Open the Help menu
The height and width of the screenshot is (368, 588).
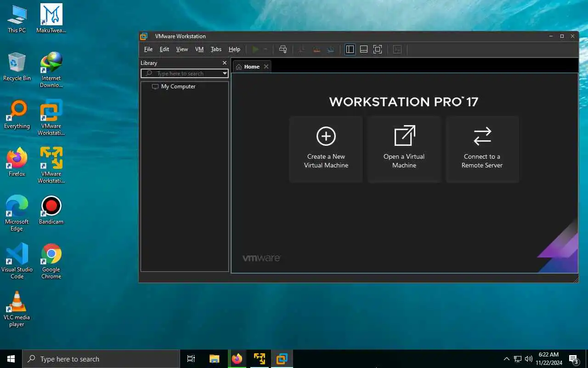coord(234,49)
